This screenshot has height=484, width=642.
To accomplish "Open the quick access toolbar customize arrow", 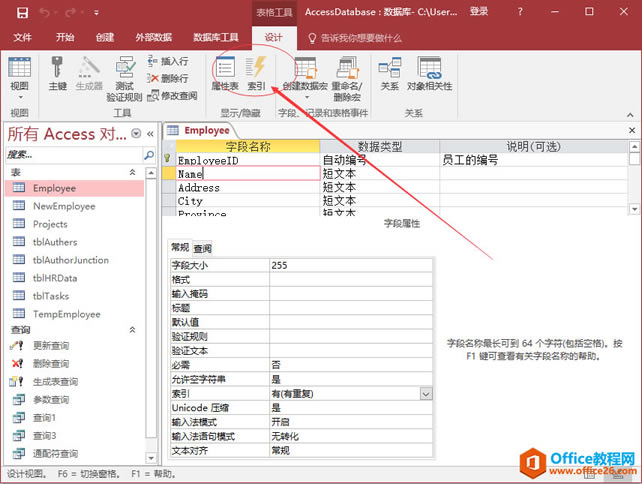I will [x=96, y=13].
